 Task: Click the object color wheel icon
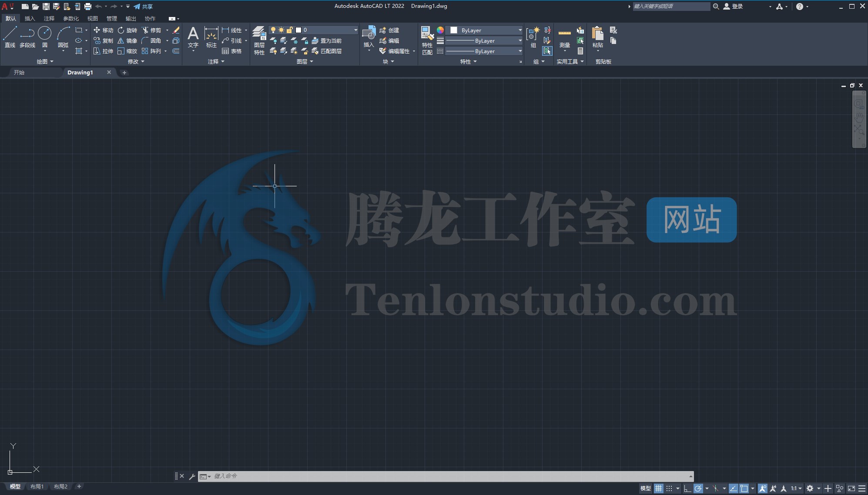(x=440, y=30)
